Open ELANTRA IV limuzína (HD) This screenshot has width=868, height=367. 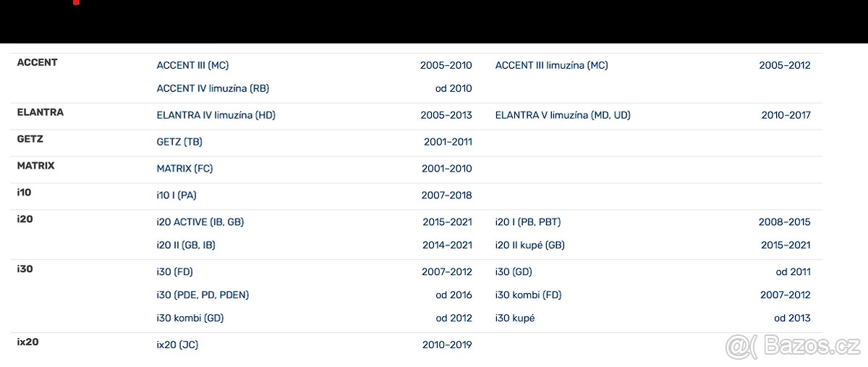click(x=216, y=115)
